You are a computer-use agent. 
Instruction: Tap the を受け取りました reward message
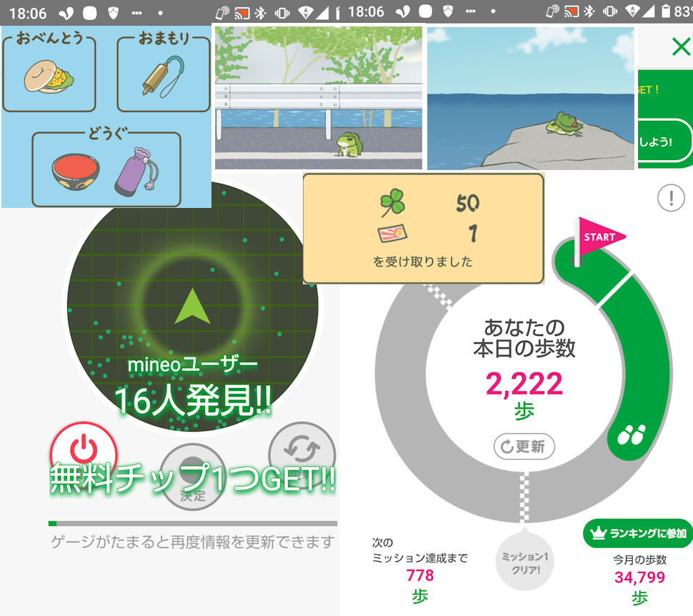(422, 262)
